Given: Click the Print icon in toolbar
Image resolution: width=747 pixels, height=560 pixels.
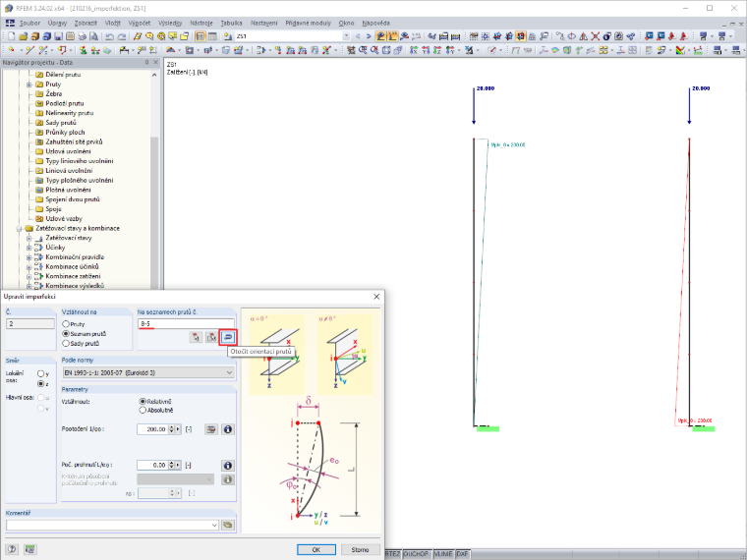Looking at the screenshot, I should (82, 36).
